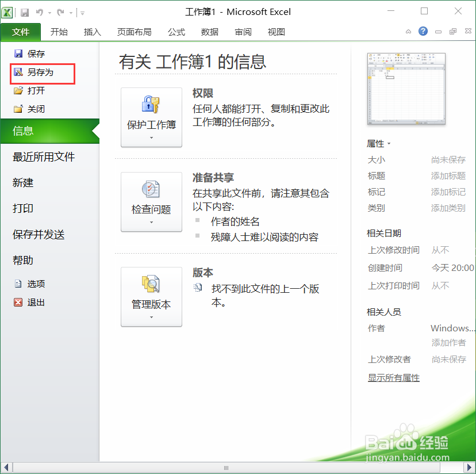
Task: Click the 检查问题 checklist button
Action: [x=152, y=202]
